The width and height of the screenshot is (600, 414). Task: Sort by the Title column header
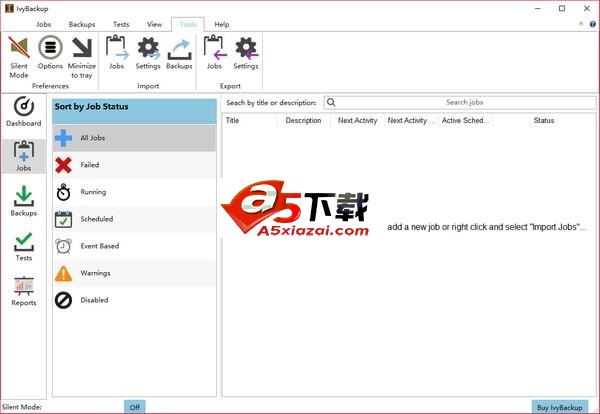249,121
